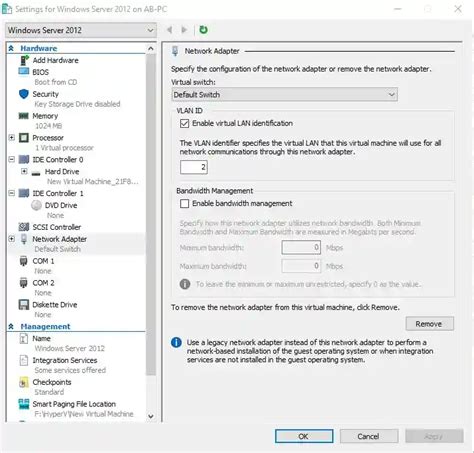Select the Integration Services entry
This screenshot has height=453, width=474.
point(65,360)
